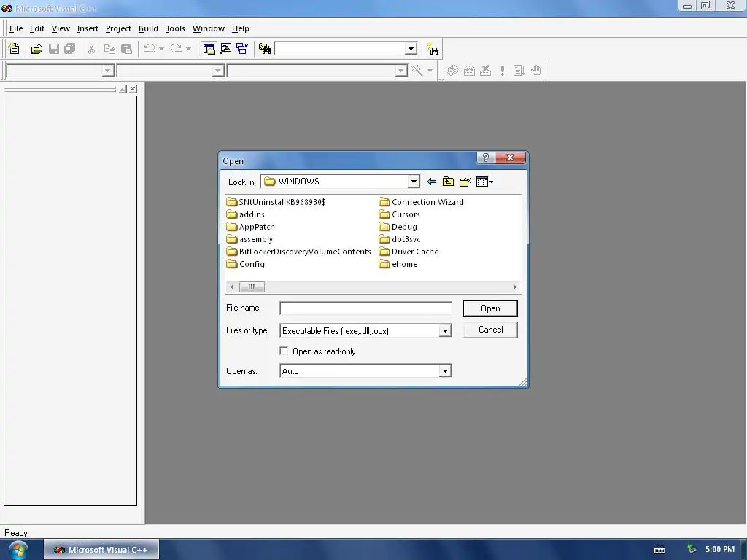
Task: Open the Edit menu
Action: coord(36,28)
